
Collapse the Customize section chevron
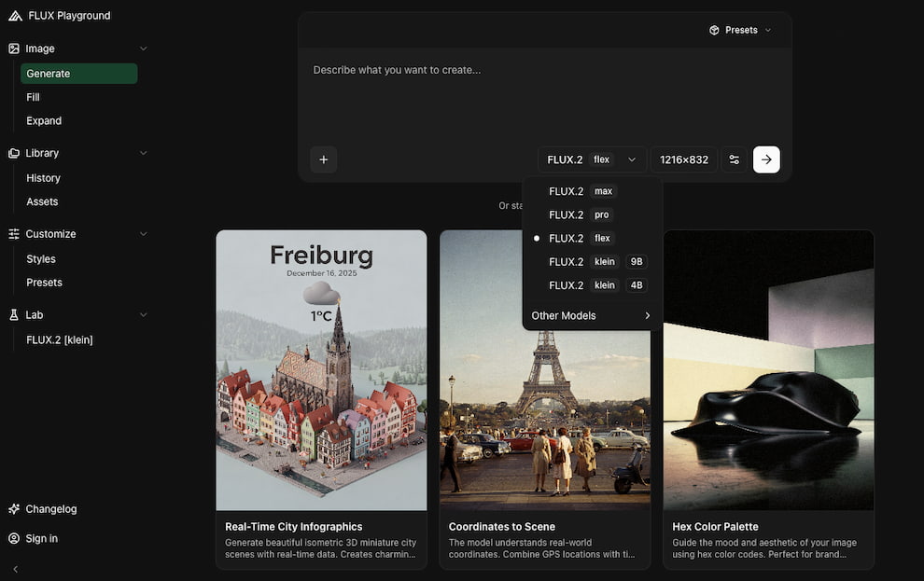point(143,234)
